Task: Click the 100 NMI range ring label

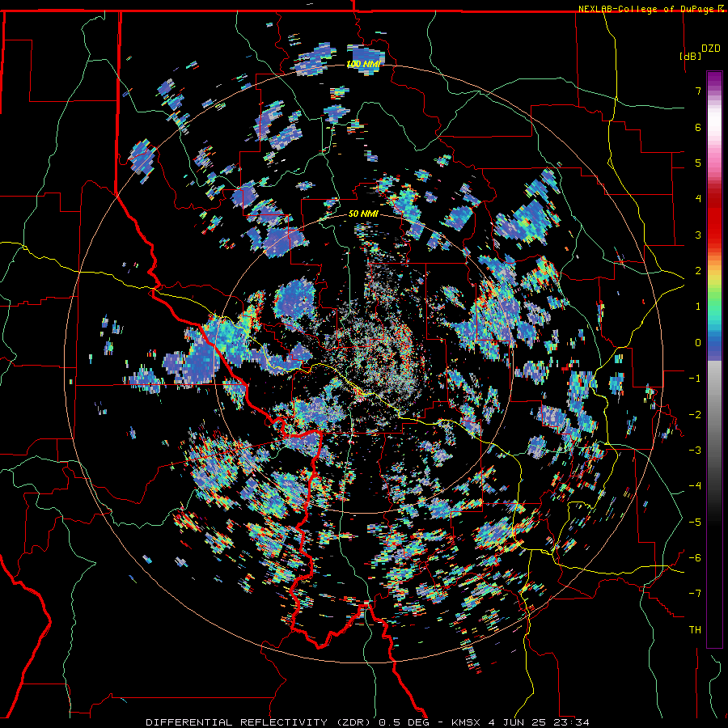Action: coord(364,64)
